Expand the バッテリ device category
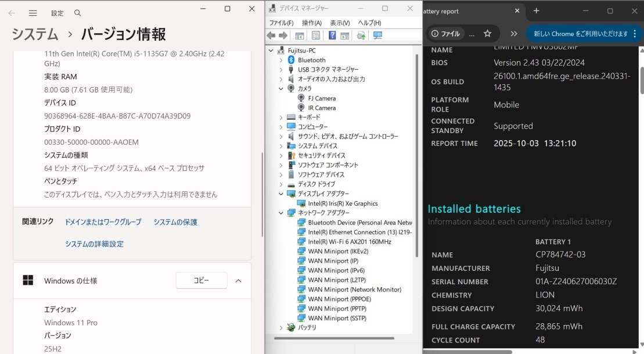Image resolution: width=644 pixels, height=354 pixels. pos(280,327)
